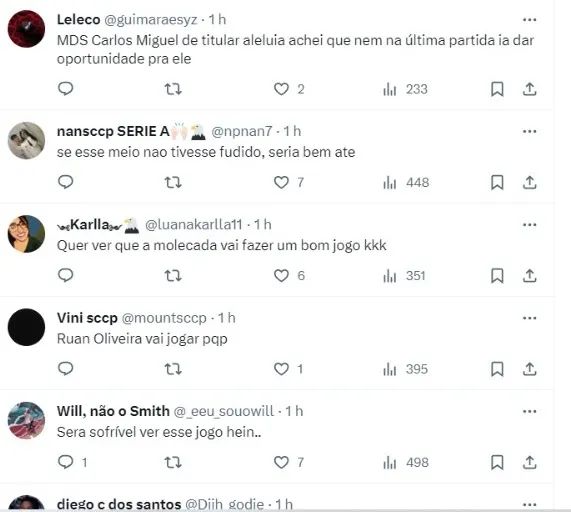The height and width of the screenshot is (512, 571).
Task: Open the @guimaraesyz profile link
Action: (151, 20)
